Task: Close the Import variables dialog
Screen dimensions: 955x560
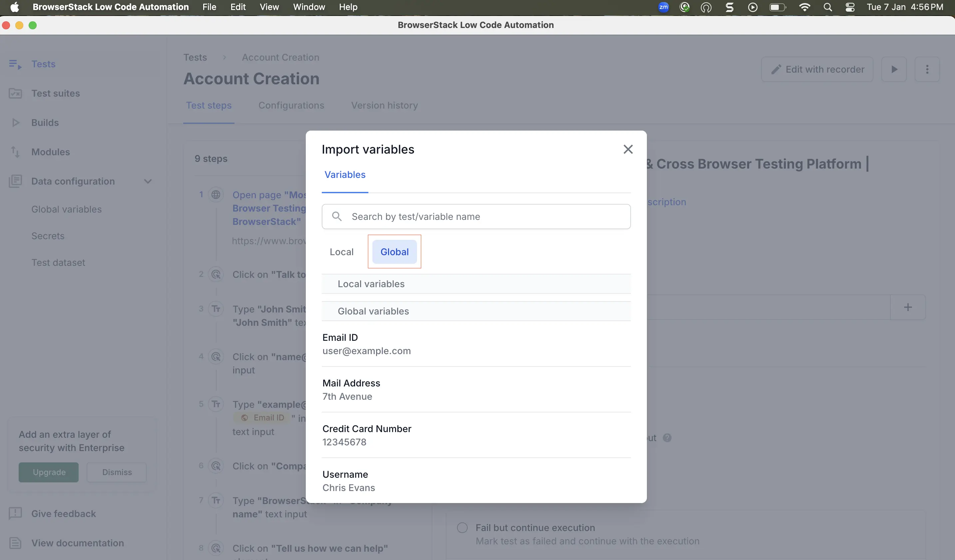Action: coord(628,149)
